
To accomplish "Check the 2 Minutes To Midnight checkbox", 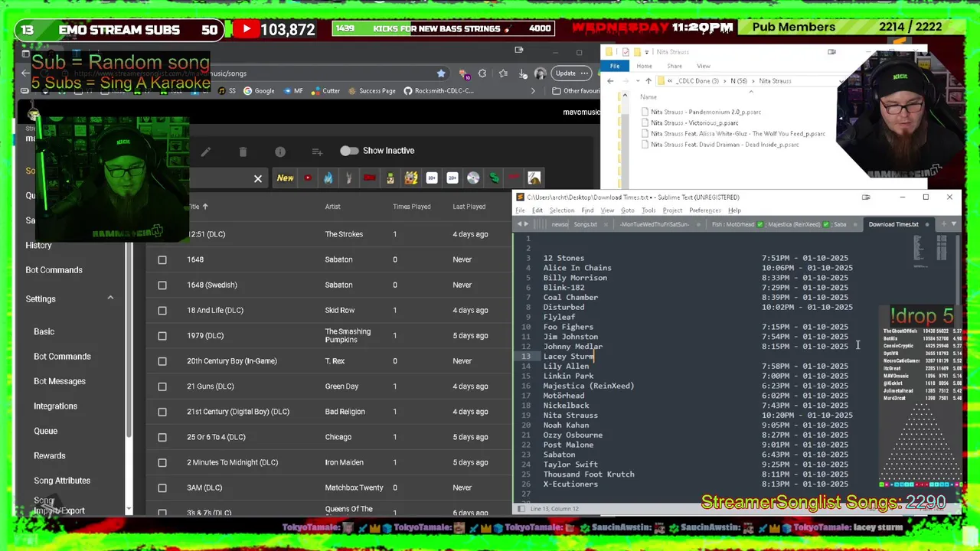I will pyautogui.click(x=162, y=462).
